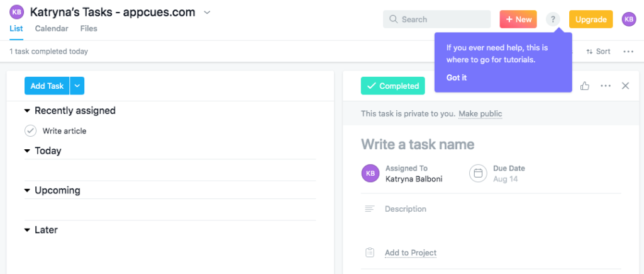Switch to the Calendar tab
Viewport: 644px width, 274px height.
tap(52, 28)
